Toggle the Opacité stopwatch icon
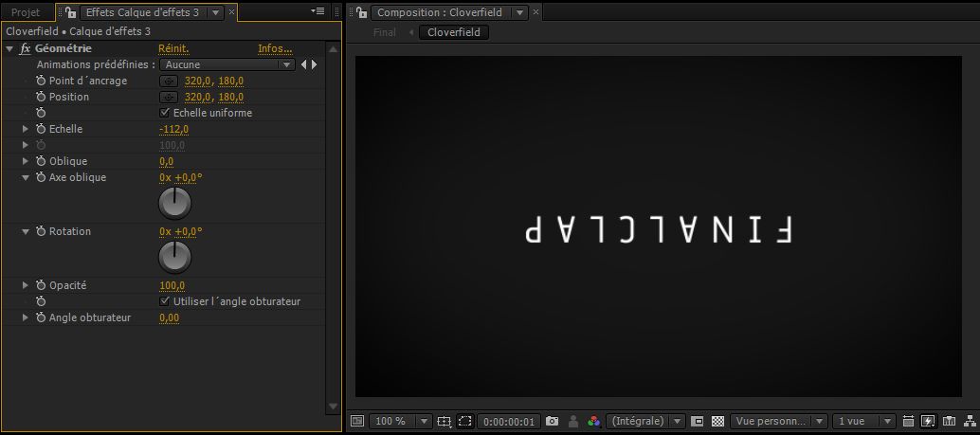The width and height of the screenshot is (980, 435). click(42, 285)
